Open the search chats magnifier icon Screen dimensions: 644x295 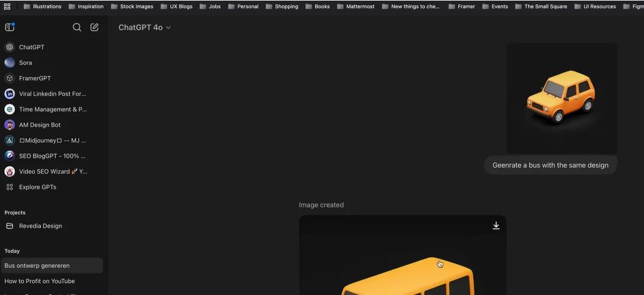(x=77, y=27)
